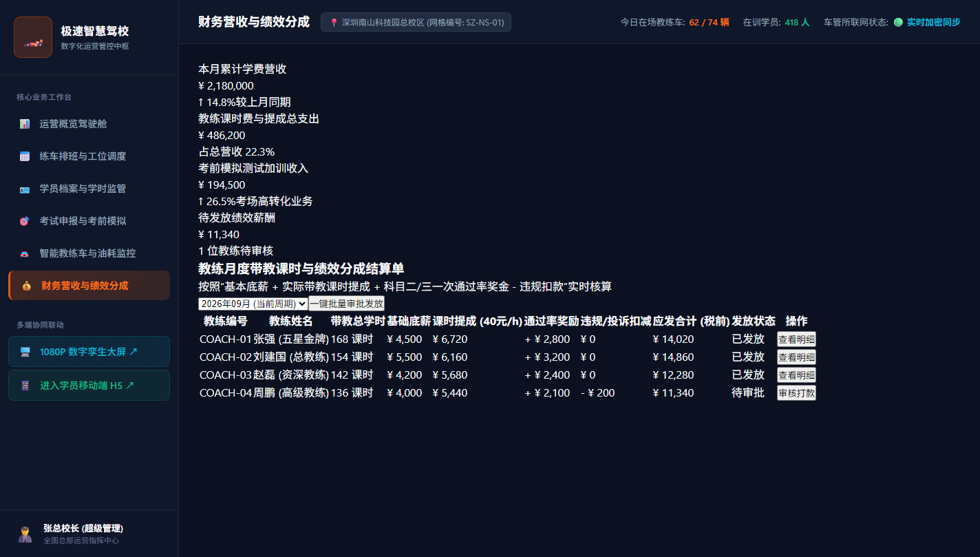
Task: Click the 62 / 74 辆 vehicle count
Action: pyautogui.click(x=709, y=22)
